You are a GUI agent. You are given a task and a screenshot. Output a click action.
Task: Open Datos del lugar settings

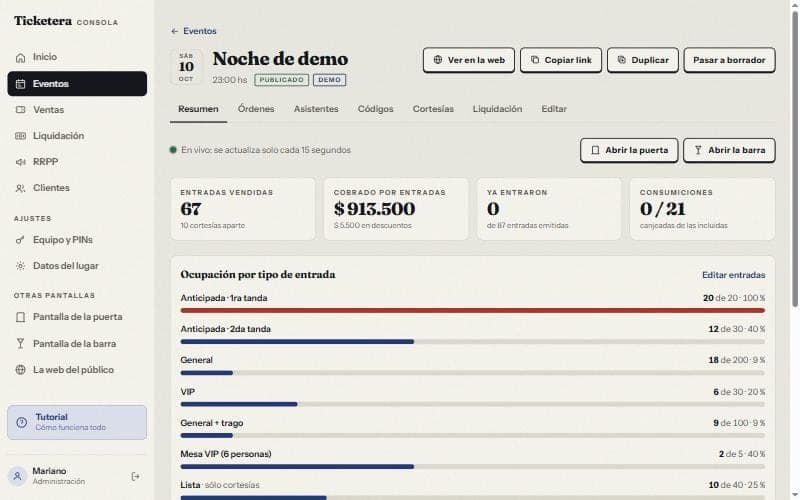77,266
